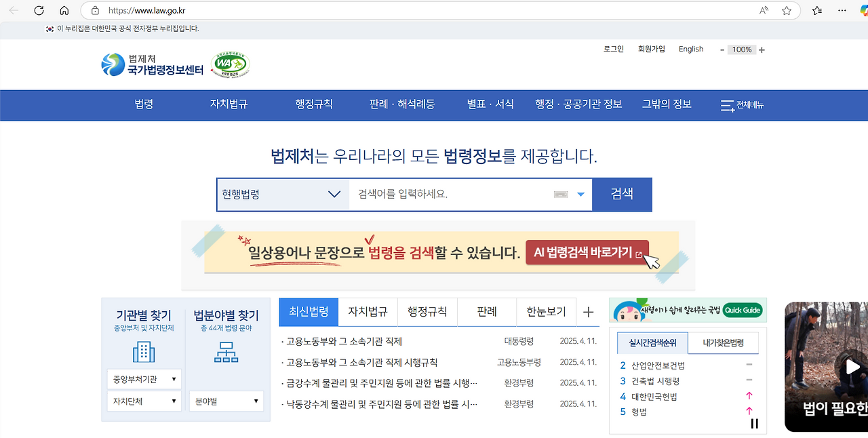Viewport: 868px width, 438px height.
Task: Open the 중앙부처기관 dropdown
Action: 144,379
